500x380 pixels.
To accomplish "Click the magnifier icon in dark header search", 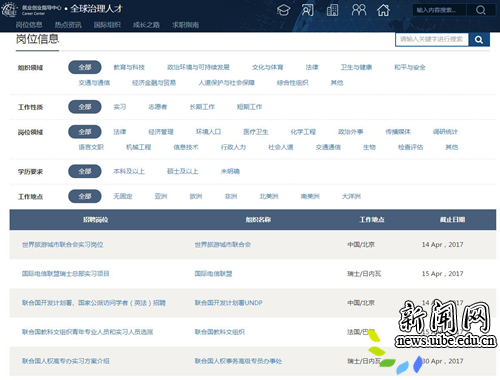I will click(x=481, y=10).
